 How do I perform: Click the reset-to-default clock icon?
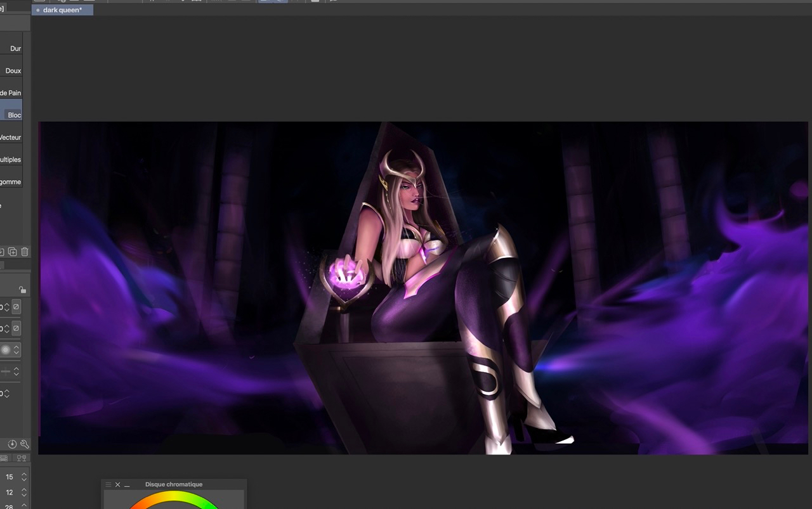(x=12, y=444)
